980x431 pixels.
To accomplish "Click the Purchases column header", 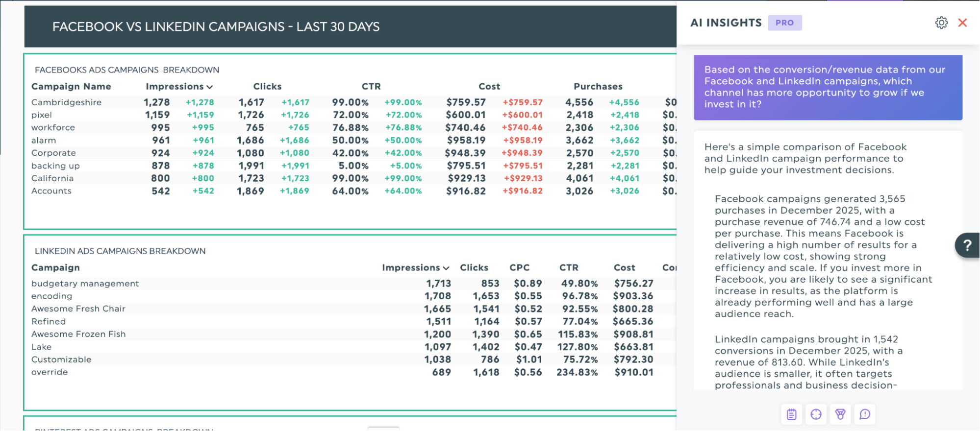I will pyautogui.click(x=598, y=87).
